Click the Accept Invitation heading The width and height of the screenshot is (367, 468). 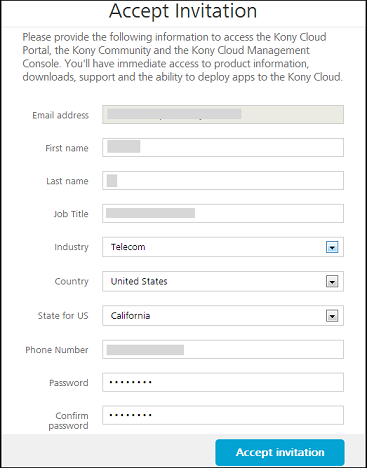[183, 11]
